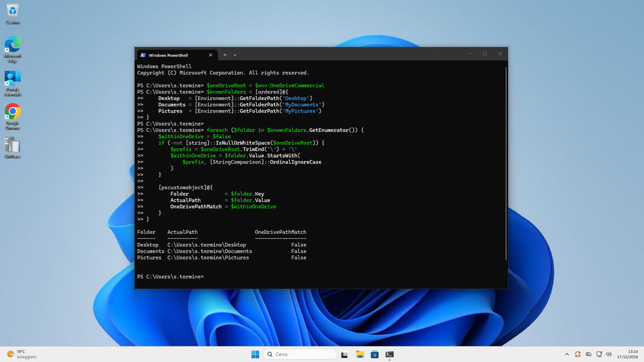Open the network status tray icon

click(599, 354)
